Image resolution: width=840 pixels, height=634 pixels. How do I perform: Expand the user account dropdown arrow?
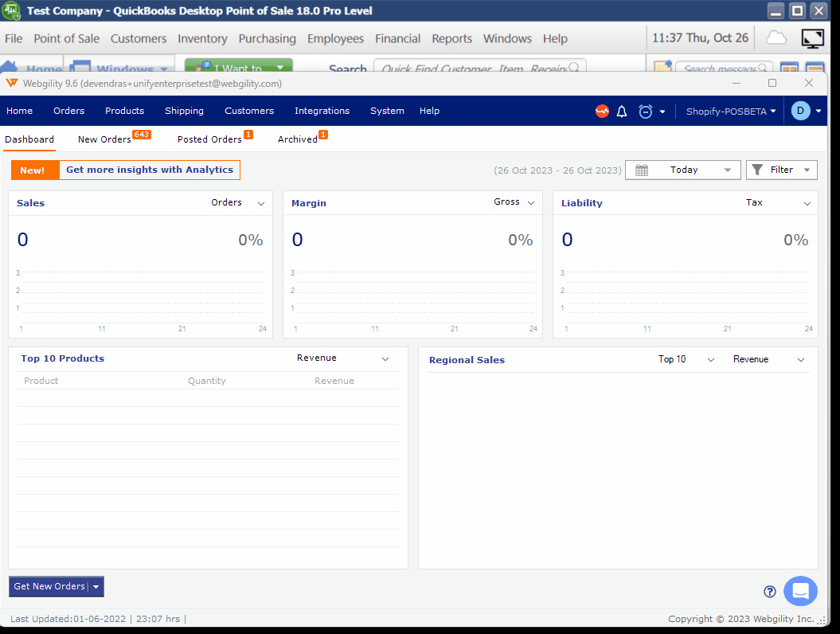point(819,111)
